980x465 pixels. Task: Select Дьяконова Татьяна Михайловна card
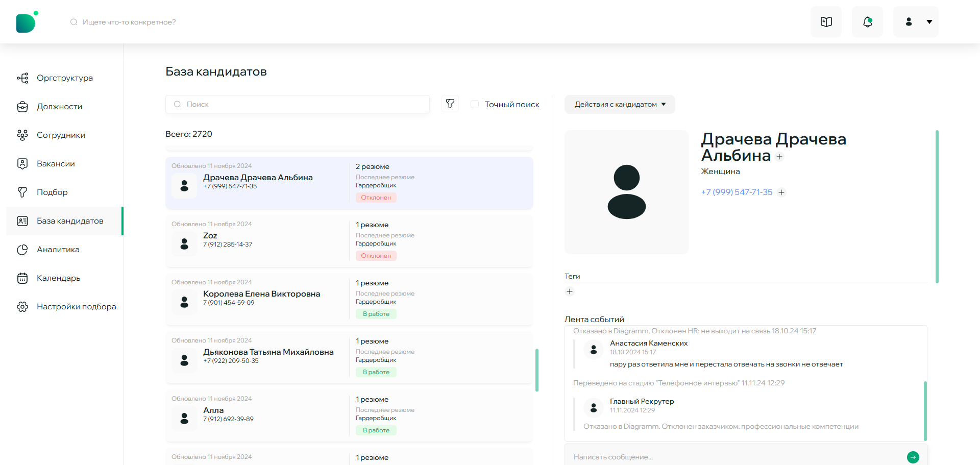(x=349, y=357)
